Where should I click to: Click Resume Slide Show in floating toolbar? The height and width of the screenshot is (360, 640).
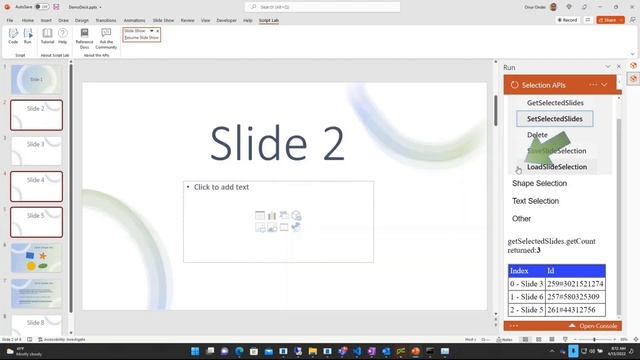click(x=141, y=38)
